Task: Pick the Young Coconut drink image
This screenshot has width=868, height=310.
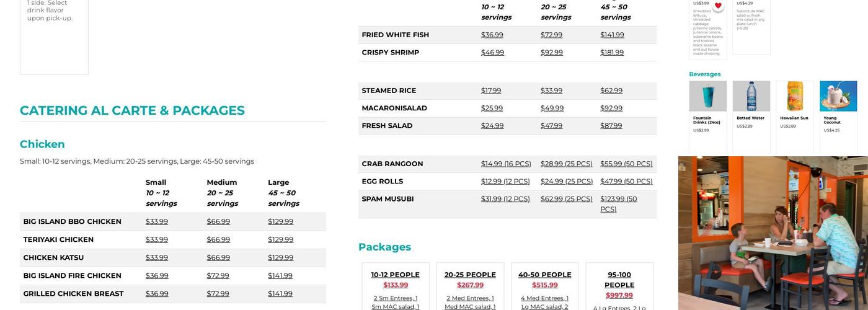Action: [x=838, y=96]
